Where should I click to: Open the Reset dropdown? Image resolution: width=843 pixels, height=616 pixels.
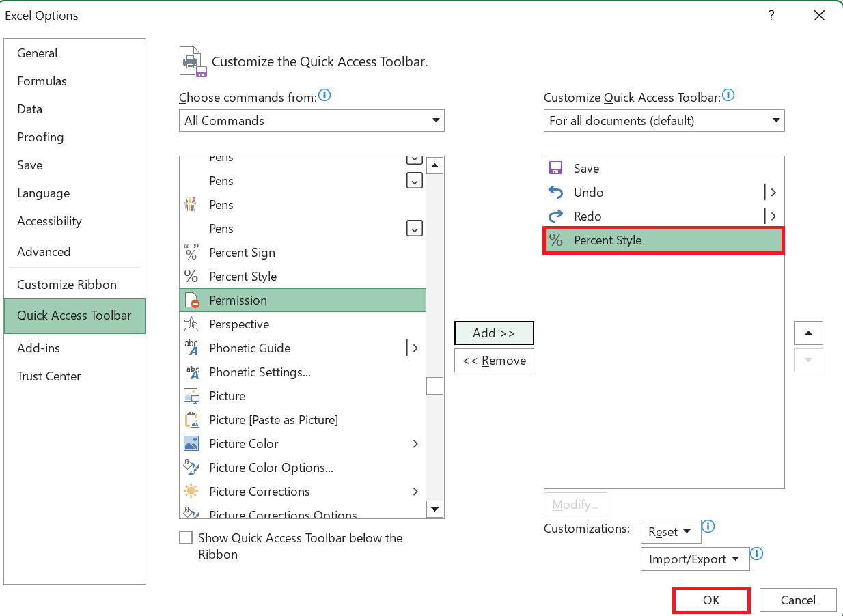coord(670,532)
